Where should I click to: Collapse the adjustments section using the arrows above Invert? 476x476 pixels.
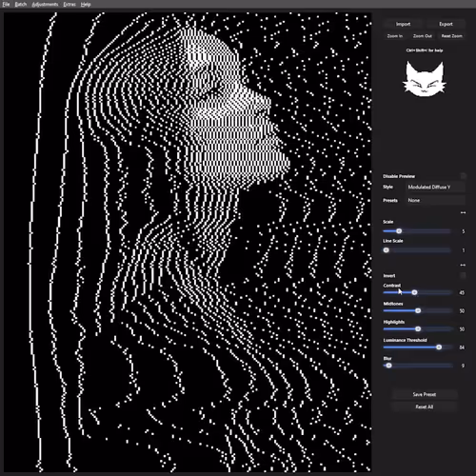coord(463,265)
